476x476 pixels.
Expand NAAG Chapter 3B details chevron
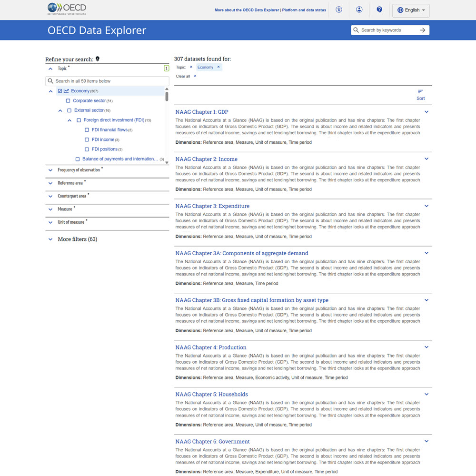[426, 300]
